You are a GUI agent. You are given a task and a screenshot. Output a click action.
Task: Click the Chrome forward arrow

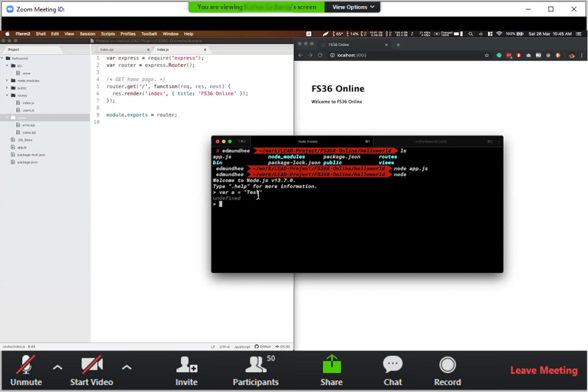coord(310,55)
